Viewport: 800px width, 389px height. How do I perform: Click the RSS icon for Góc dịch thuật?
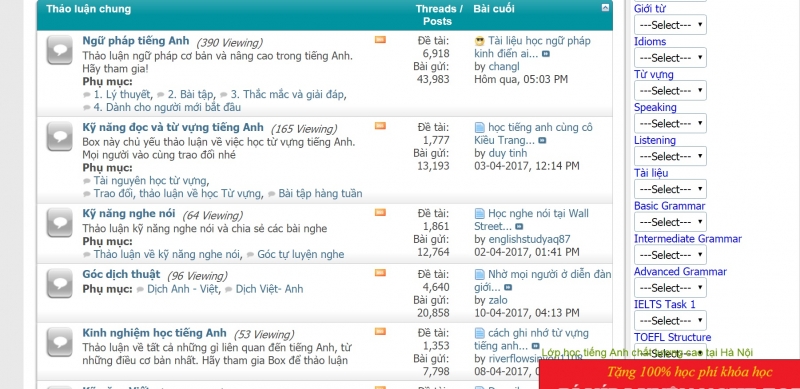(x=380, y=273)
